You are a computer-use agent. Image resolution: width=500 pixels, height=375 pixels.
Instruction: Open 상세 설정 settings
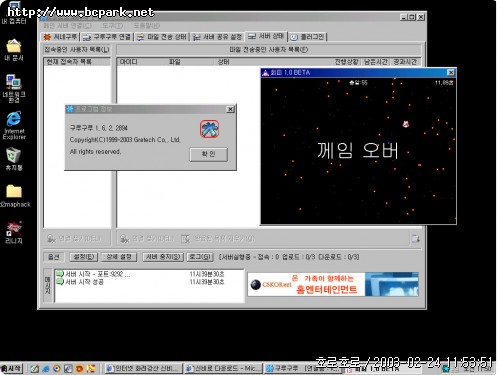click(119, 257)
